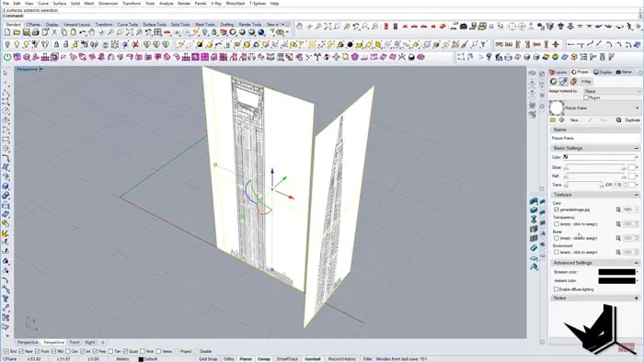Click the Duplicate material icon
Viewport: 644px width, 362px height.
[628, 119]
